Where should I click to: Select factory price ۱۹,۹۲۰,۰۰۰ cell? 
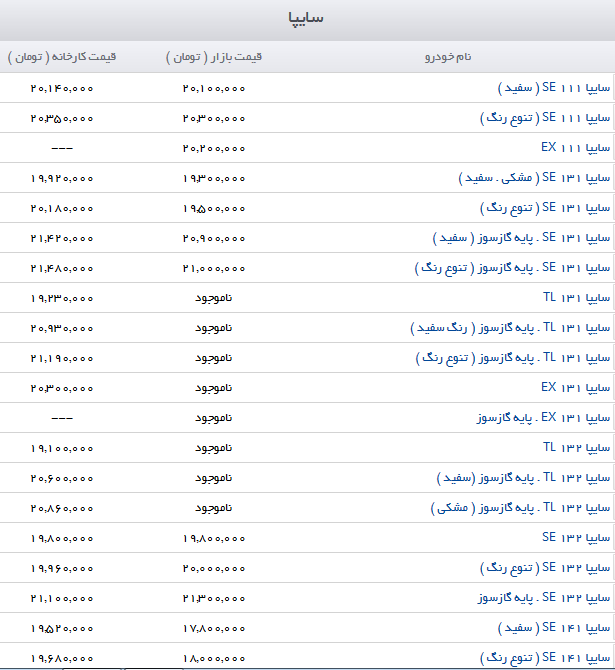(62, 178)
